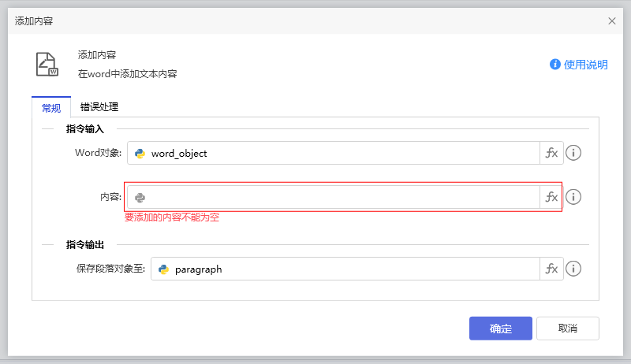Open expression editor fx for 内容 field

(551, 197)
